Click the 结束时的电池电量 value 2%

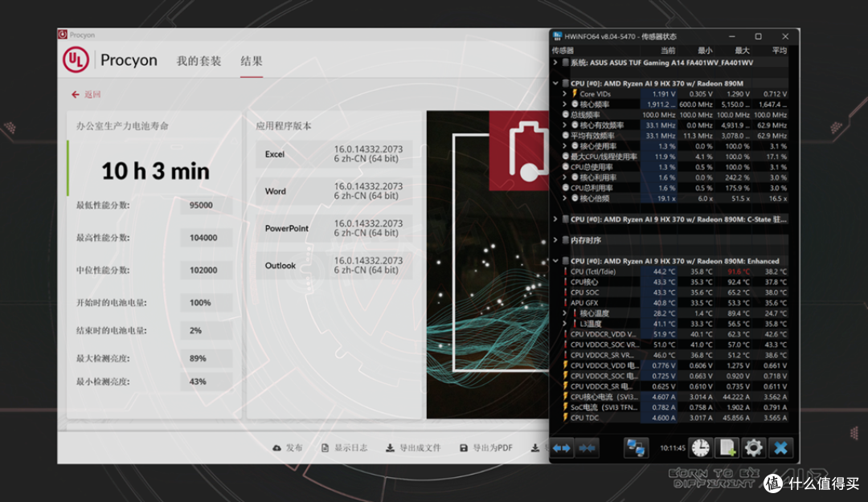tap(206, 331)
